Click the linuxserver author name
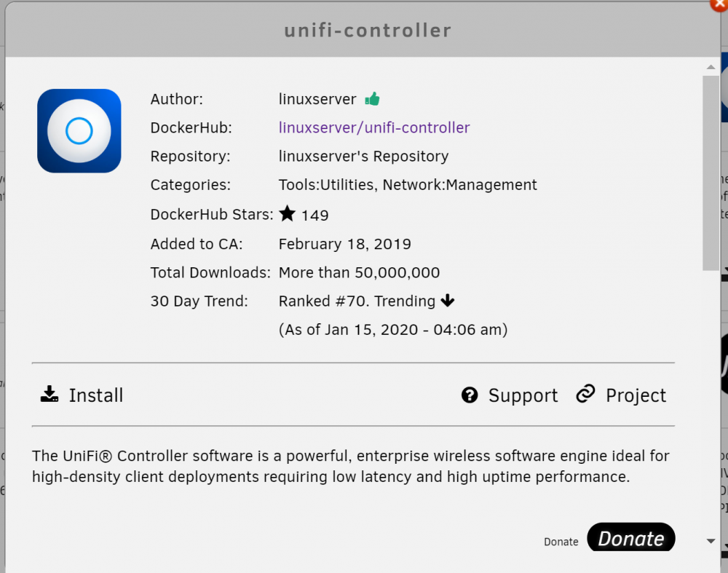 coord(317,99)
